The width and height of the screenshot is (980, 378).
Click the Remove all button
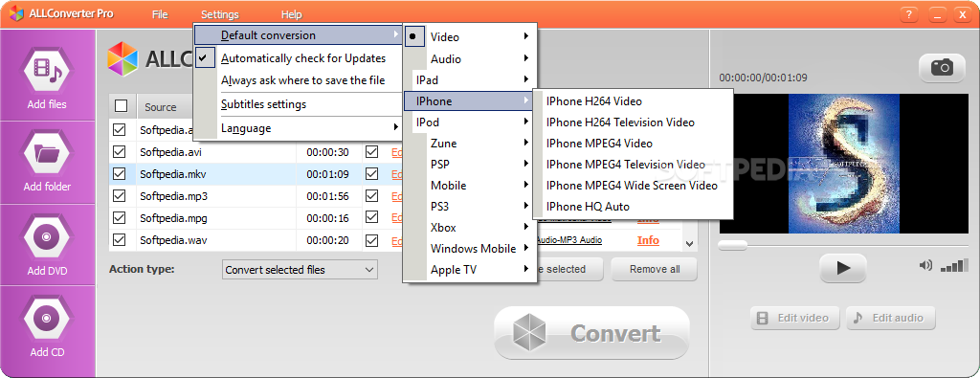click(655, 269)
